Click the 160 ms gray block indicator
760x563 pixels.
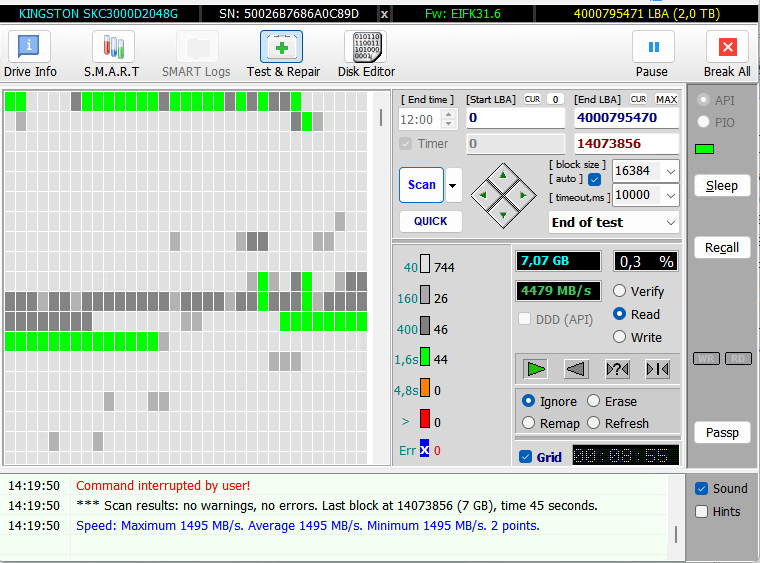425,295
